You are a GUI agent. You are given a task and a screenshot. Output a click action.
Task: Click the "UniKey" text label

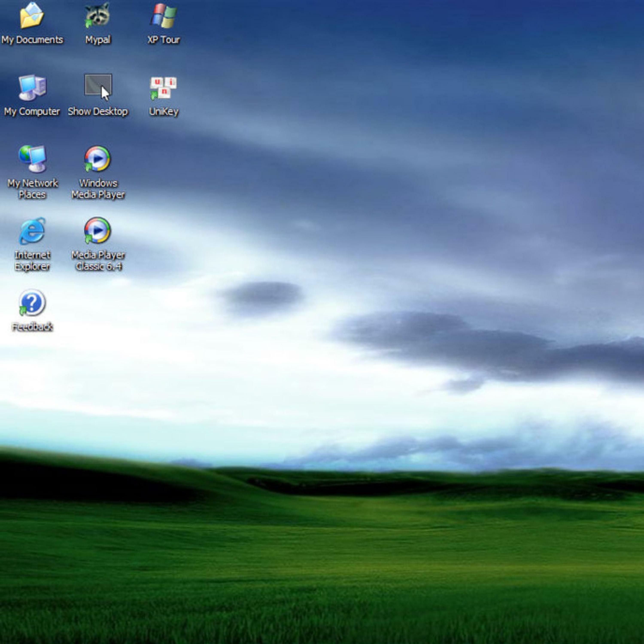(x=163, y=112)
